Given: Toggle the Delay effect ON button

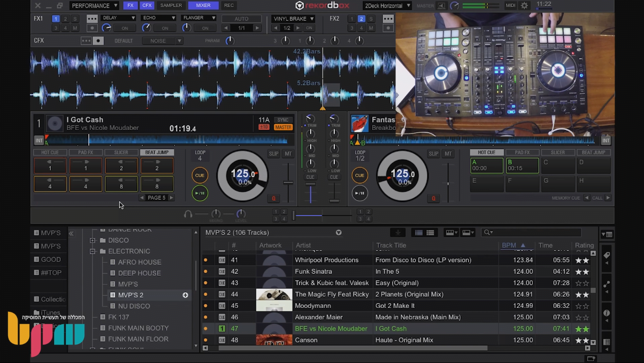Looking at the screenshot, I should point(125,28).
